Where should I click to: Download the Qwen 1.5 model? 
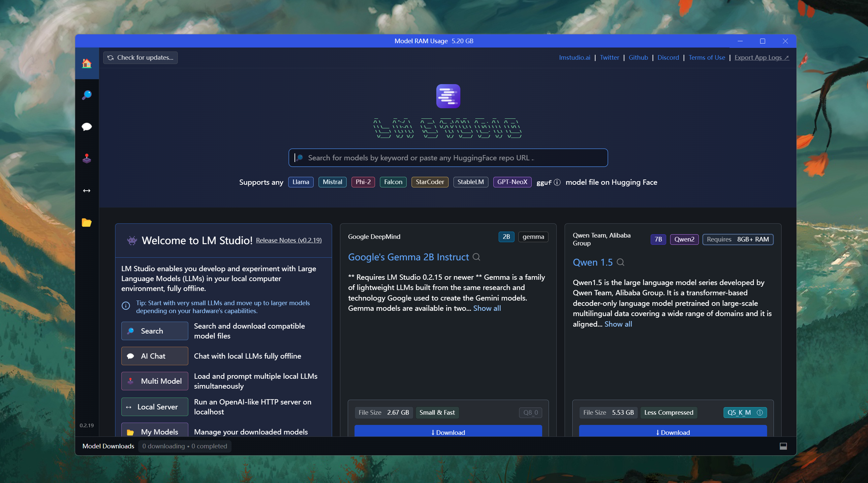coord(672,431)
